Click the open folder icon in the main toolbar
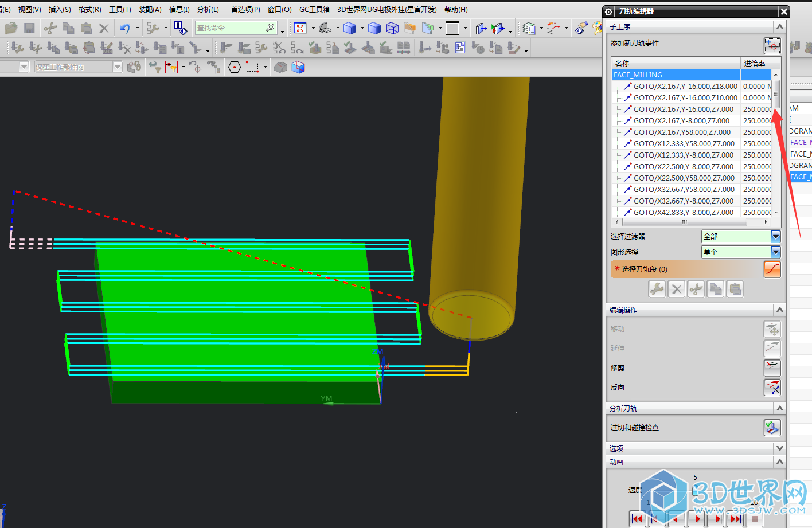Screen dimensions: 812x528 (11, 28)
